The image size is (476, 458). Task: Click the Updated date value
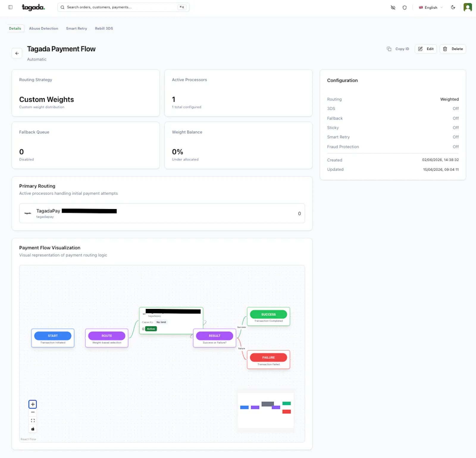click(x=441, y=170)
